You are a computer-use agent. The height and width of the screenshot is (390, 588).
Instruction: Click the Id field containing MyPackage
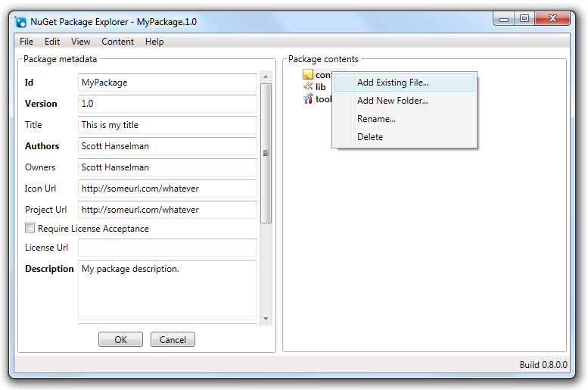(167, 83)
